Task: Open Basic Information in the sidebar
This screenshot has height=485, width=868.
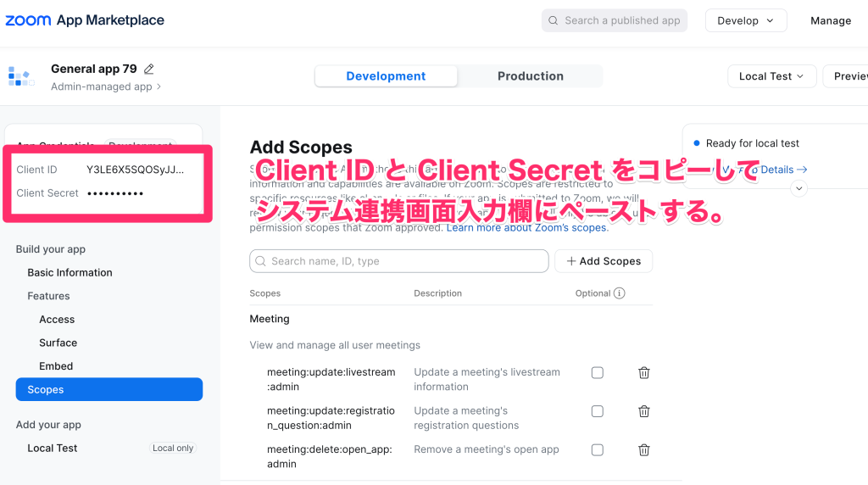Action: [x=70, y=272]
